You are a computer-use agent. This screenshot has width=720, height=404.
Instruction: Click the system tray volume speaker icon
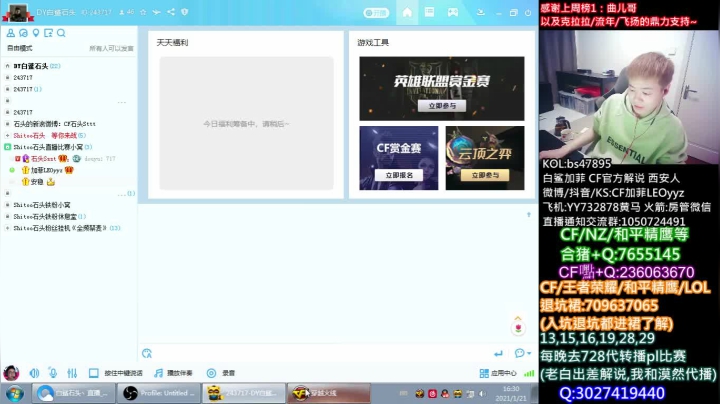click(482, 393)
